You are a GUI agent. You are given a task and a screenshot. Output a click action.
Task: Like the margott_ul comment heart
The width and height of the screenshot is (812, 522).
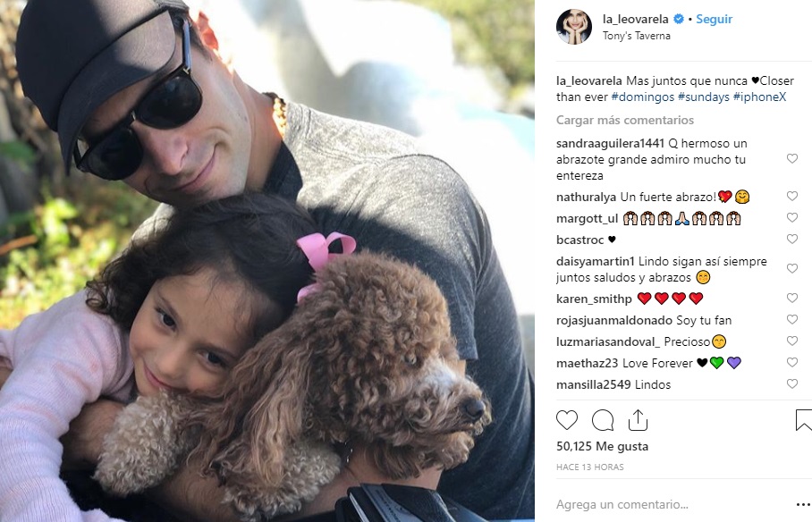(791, 217)
